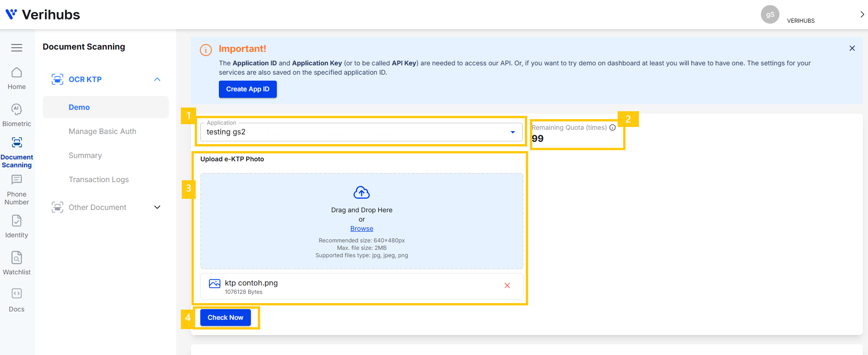
Task: Click the OCR KTP scan icon
Action: pyautogui.click(x=57, y=79)
